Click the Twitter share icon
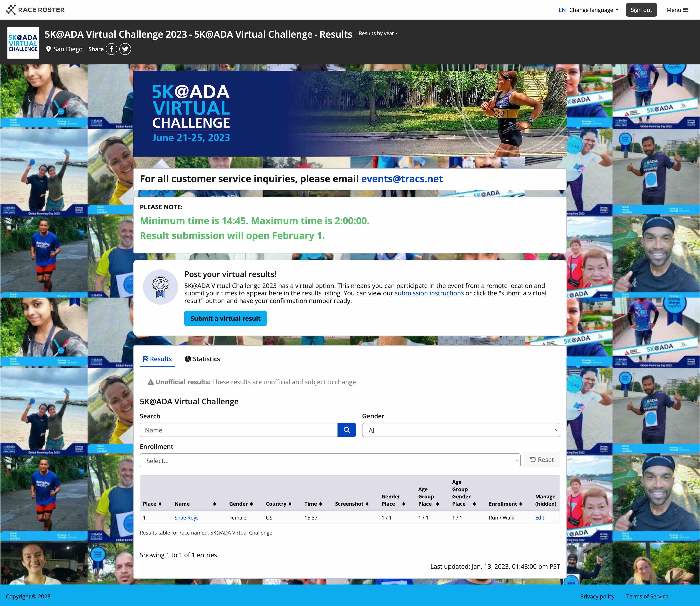 pos(125,49)
